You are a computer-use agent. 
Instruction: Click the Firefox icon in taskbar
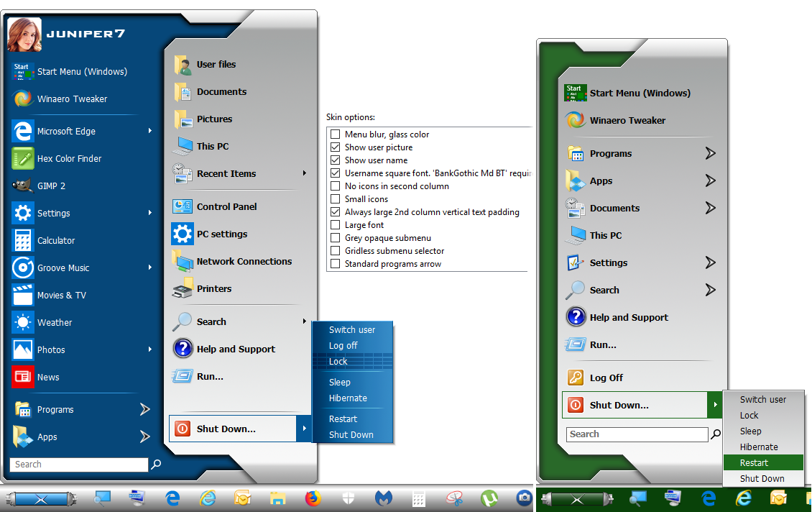[313, 498]
